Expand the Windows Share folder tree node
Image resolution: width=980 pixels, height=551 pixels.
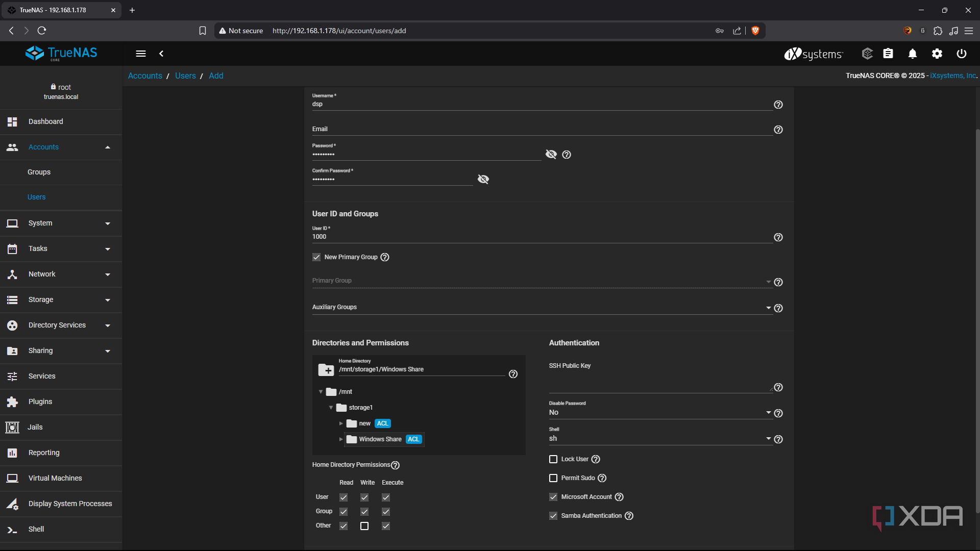(x=341, y=439)
